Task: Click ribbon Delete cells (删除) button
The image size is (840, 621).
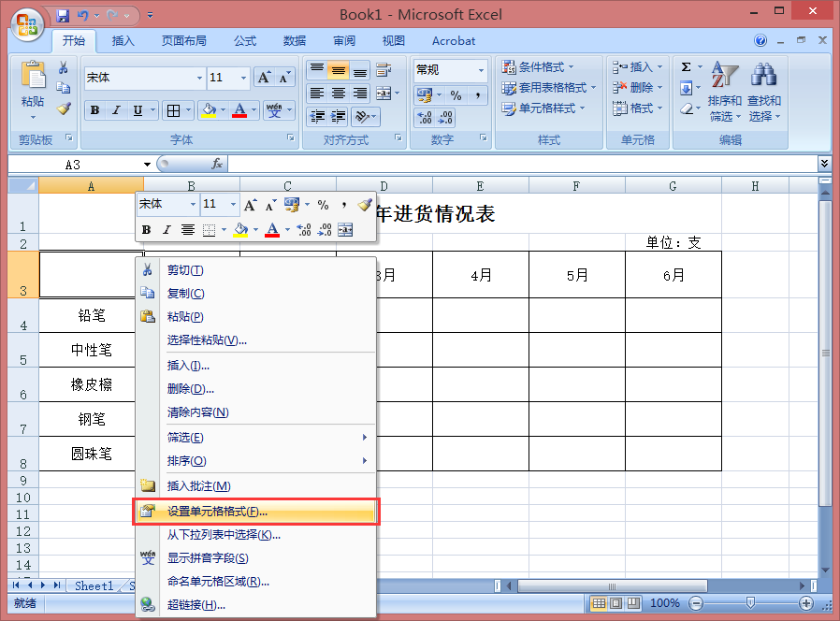Action: pos(638,87)
